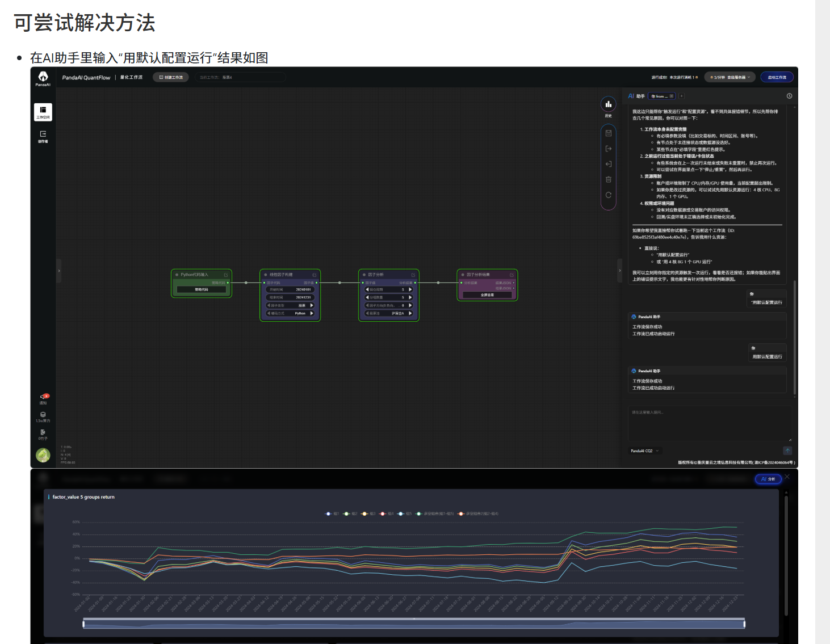
Task: Click the export icon in canvas toolbar
Action: pos(609,149)
